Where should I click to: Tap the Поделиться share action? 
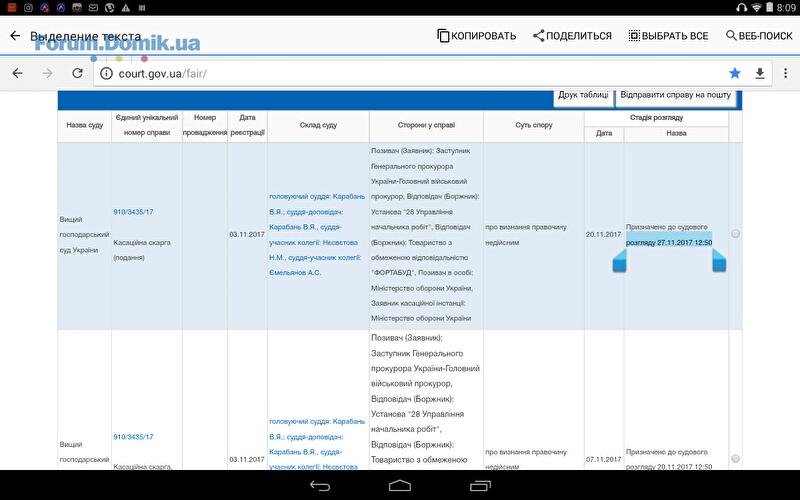(x=572, y=36)
